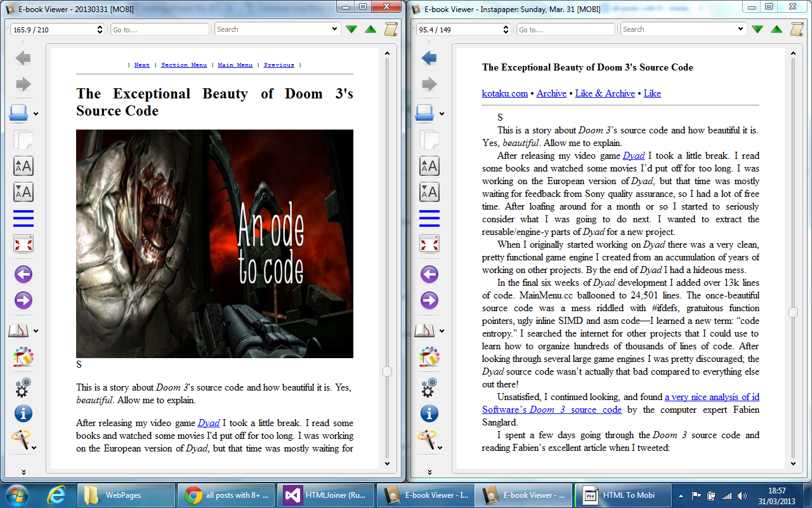Find next search match in left viewer
812x508 pixels.
pyautogui.click(x=351, y=29)
